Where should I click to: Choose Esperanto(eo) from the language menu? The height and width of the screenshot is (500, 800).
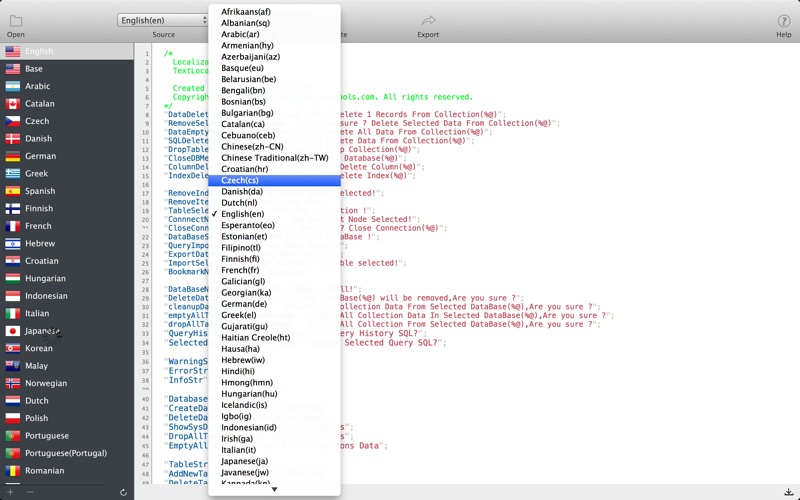point(274,225)
